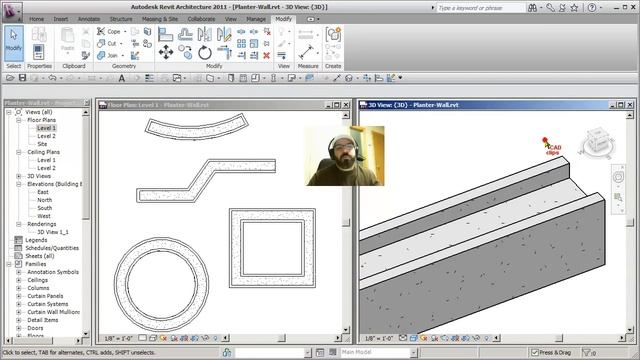This screenshot has width=640, height=360.
Task: Click the 1/8" = 1'-0" scale in 3D view
Action: (379, 338)
